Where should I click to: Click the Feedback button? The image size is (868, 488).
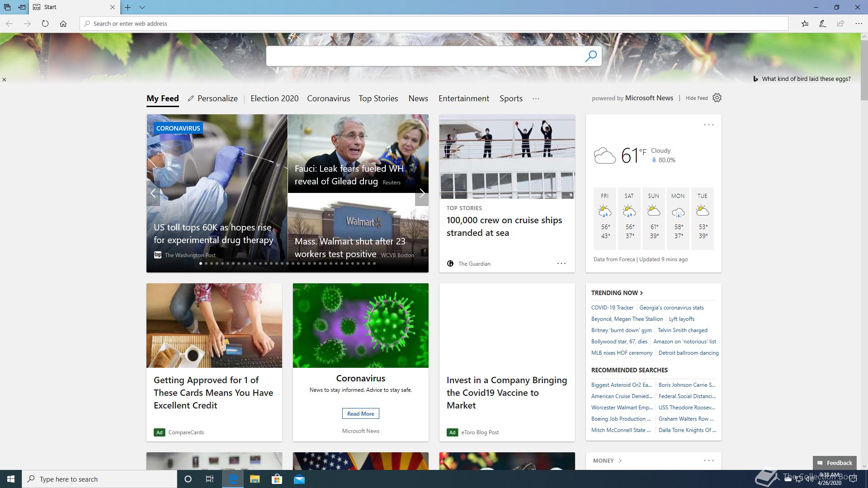pyautogui.click(x=835, y=463)
